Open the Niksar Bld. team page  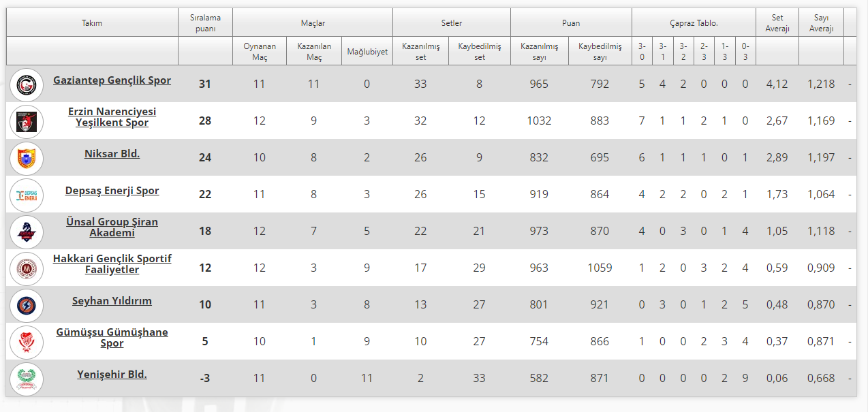112,154
